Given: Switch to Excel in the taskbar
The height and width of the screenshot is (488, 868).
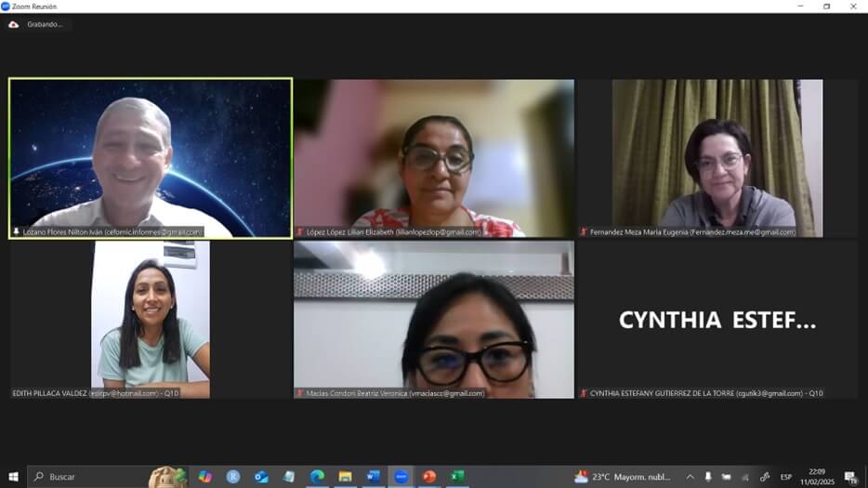Looking at the screenshot, I should click(x=457, y=477).
